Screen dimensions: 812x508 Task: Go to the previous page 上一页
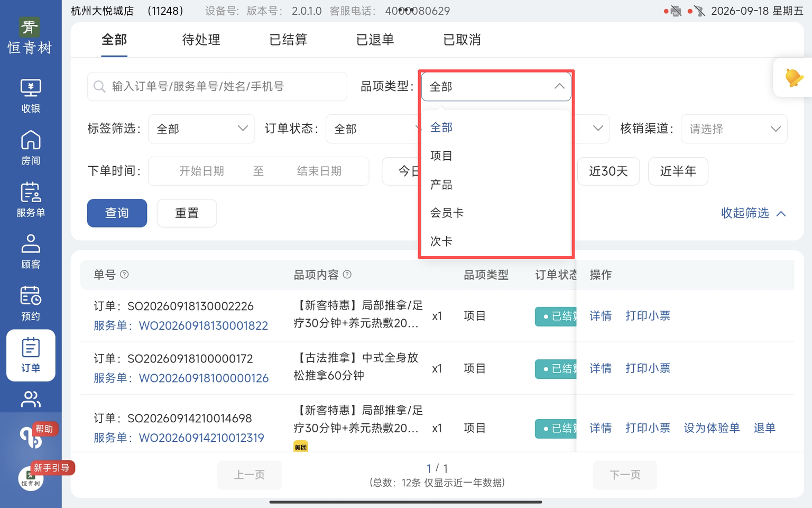tap(250, 475)
